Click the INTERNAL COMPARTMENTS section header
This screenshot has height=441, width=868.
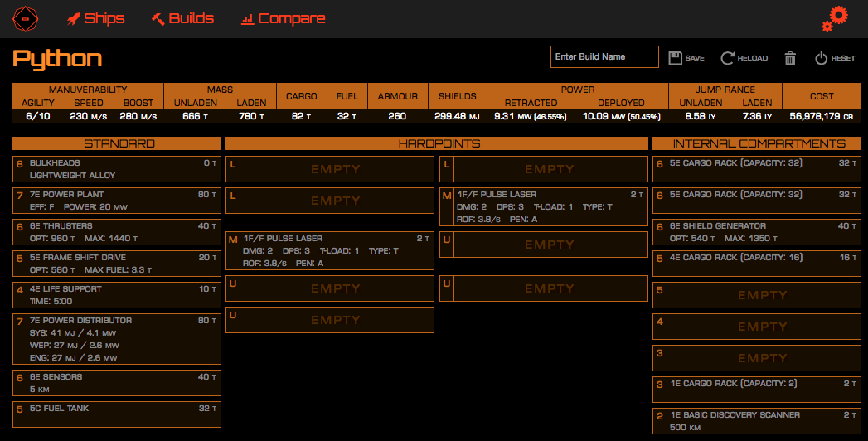[757, 143]
